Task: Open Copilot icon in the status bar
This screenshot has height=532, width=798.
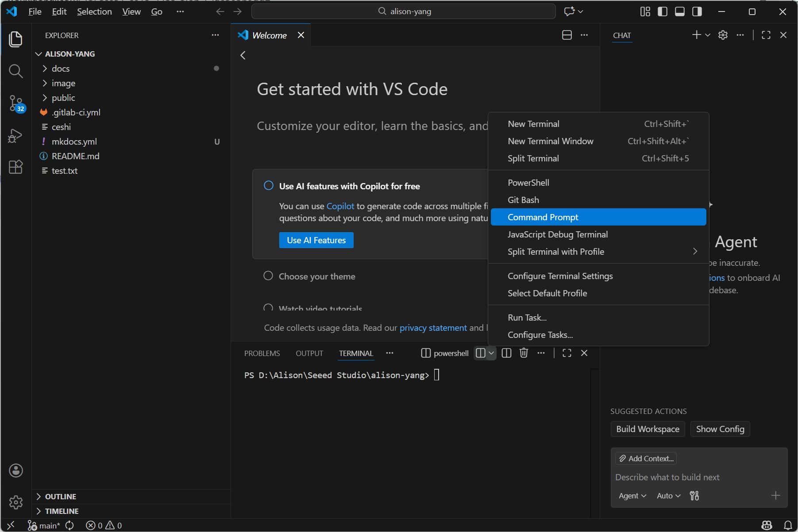Action: [x=767, y=525]
